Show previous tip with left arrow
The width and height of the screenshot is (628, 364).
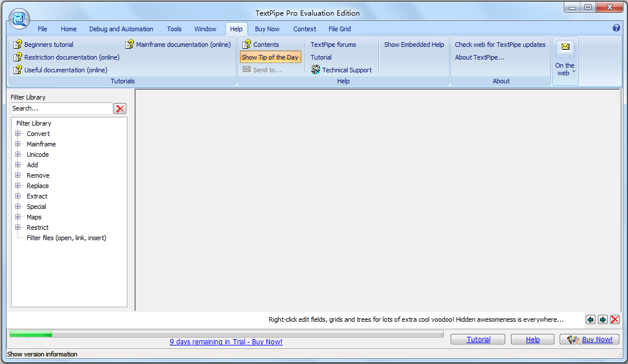pyautogui.click(x=590, y=319)
